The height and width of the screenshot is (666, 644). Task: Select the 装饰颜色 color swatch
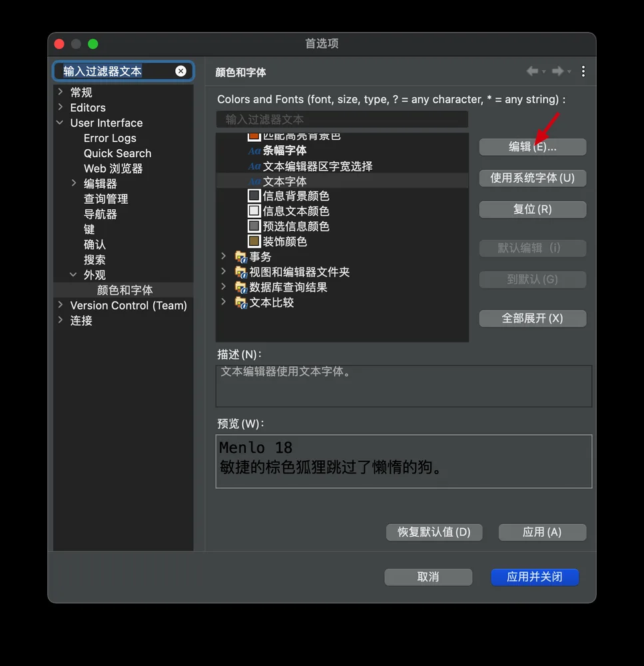(254, 241)
